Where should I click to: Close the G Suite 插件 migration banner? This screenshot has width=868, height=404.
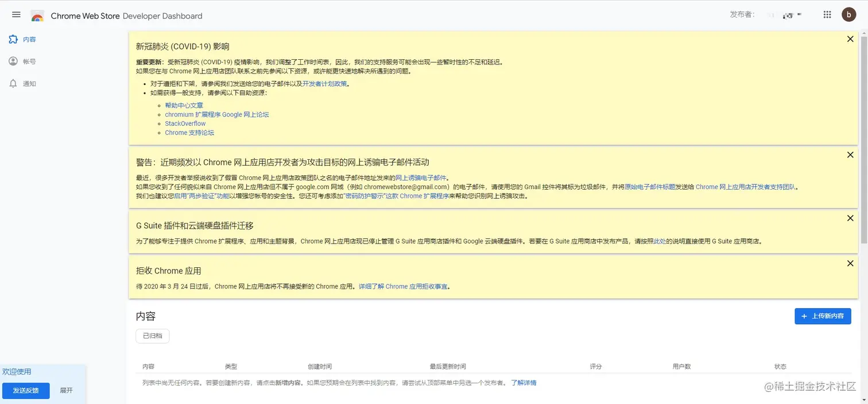tap(850, 218)
